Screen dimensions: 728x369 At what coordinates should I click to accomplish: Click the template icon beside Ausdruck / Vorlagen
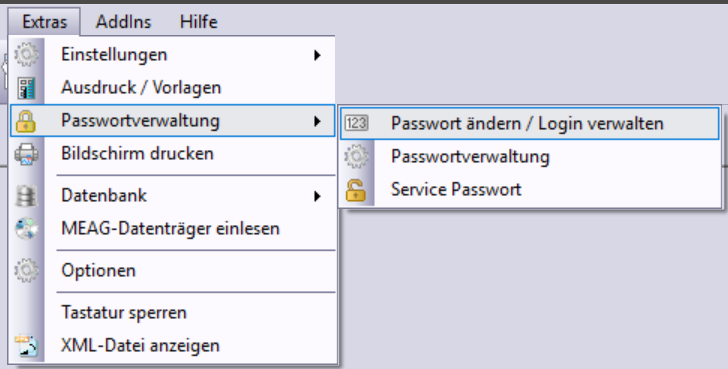pyautogui.click(x=26, y=88)
